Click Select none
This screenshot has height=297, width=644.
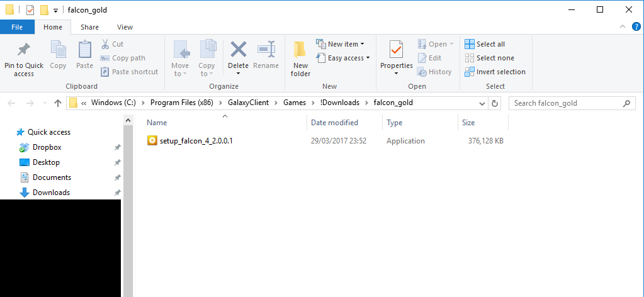pyautogui.click(x=489, y=58)
